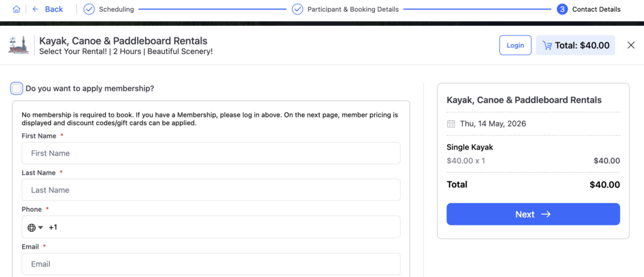Screen dimensions: 644x277
Task: Jump to Participant & Booking Details step
Action: point(353,9)
